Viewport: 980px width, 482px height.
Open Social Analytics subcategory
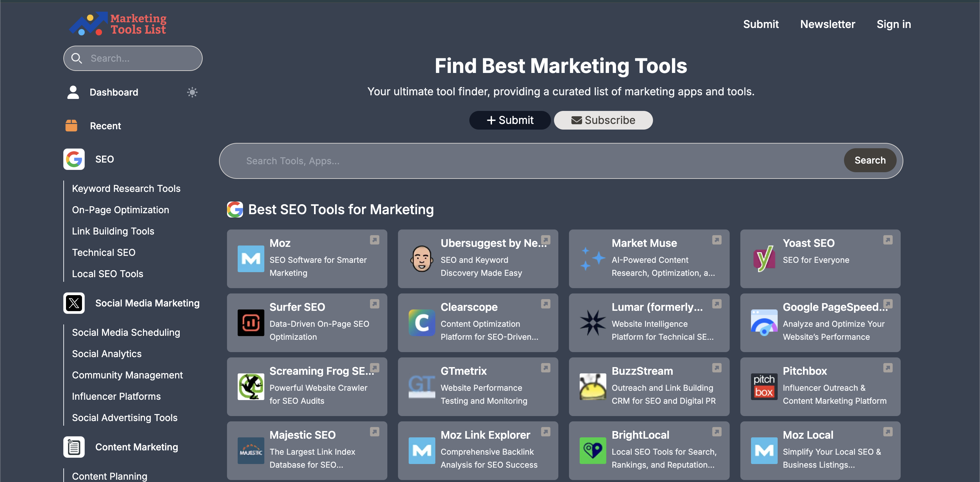coord(107,354)
